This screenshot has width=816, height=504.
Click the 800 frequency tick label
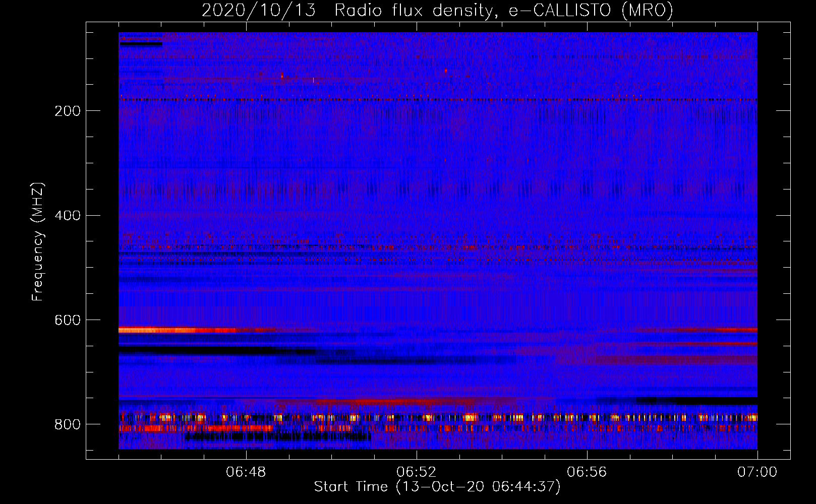68,425
